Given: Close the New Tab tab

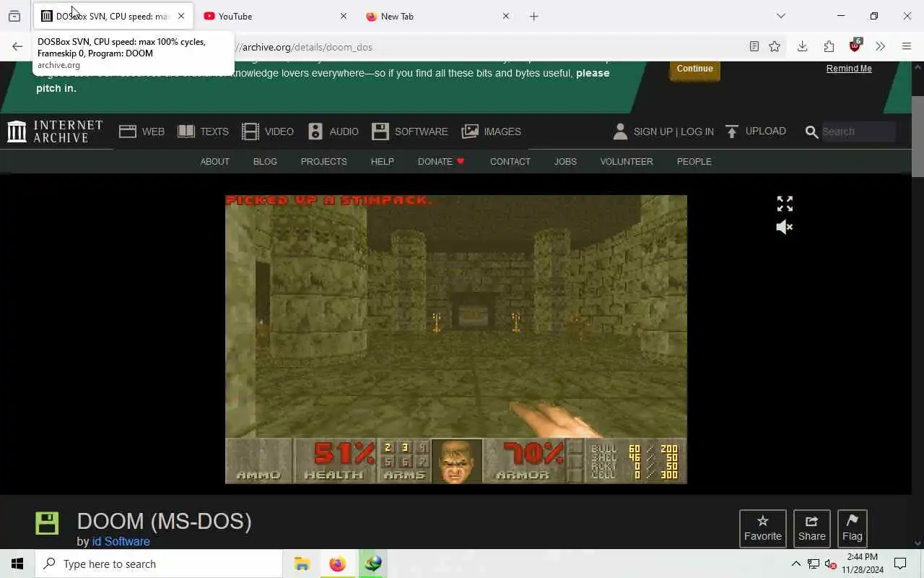Looking at the screenshot, I should pos(506,16).
